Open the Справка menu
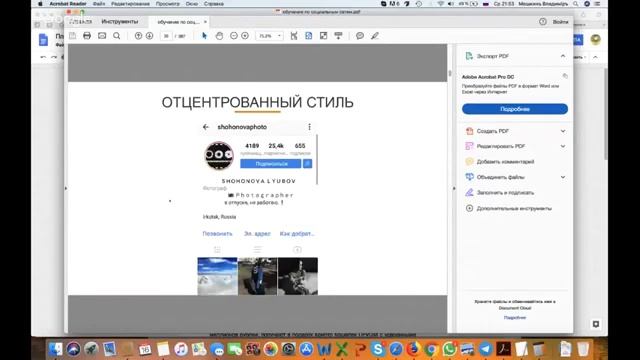Viewport: 640px width, 360px height. click(x=213, y=4)
